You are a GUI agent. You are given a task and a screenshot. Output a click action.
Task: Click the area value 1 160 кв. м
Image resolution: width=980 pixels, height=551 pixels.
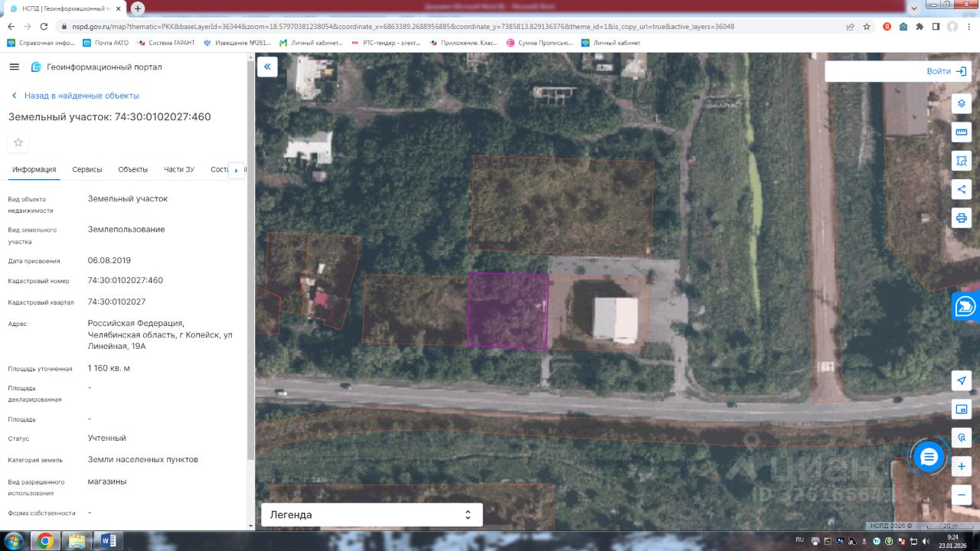(x=109, y=368)
